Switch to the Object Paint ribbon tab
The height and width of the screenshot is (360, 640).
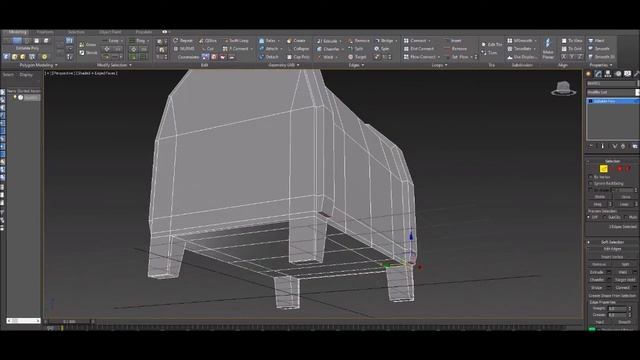(x=110, y=32)
